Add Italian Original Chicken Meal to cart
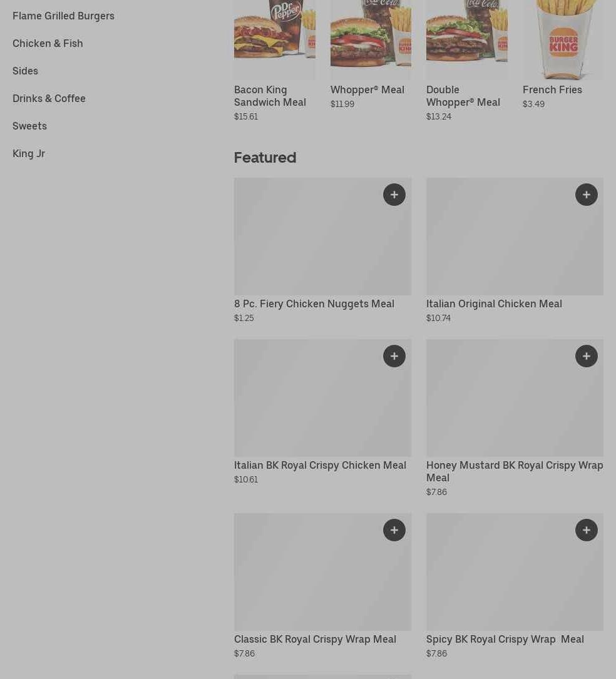Viewport: 616px width, 679px height. 587,195
